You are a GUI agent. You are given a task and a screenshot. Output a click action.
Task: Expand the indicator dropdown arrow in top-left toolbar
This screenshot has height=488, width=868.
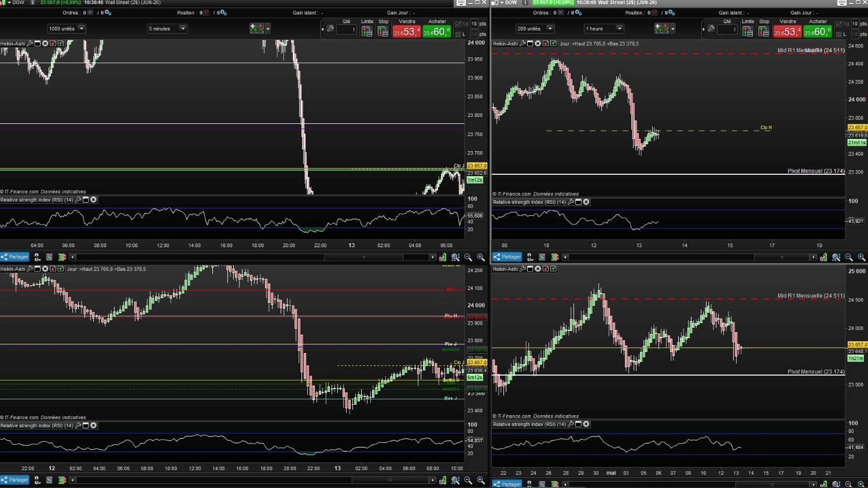tap(267, 28)
